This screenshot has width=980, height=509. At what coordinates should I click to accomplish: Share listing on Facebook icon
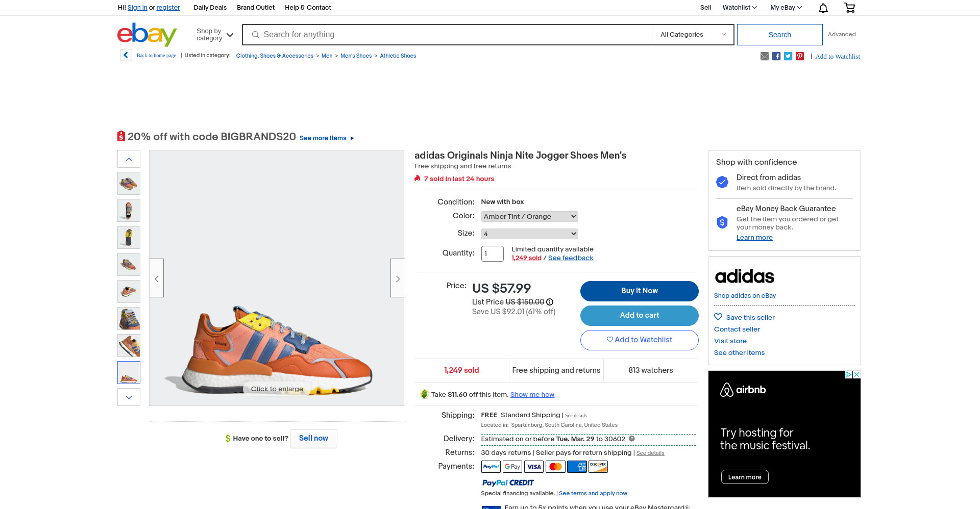(776, 56)
